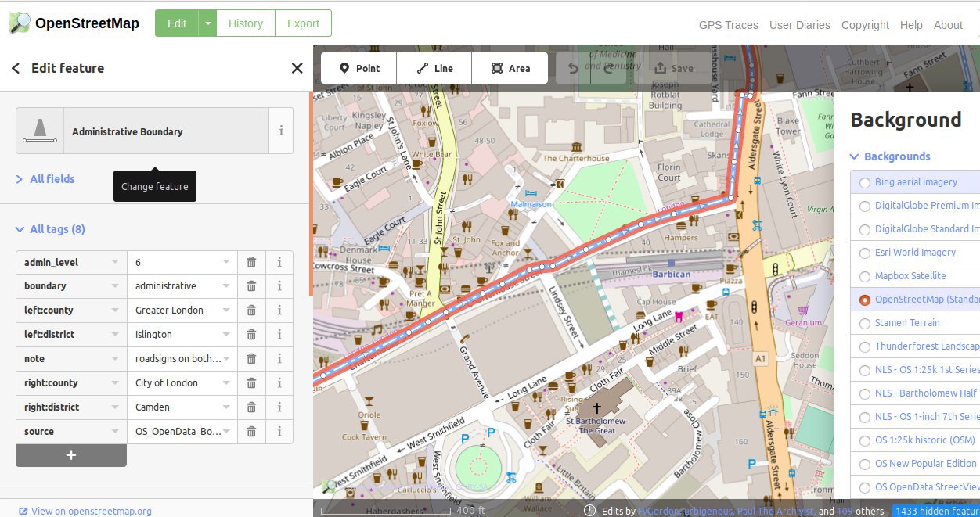Screen dimensions: 980x517
Task: Click the OpenStreetMap logo
Action: coord(74,23)
